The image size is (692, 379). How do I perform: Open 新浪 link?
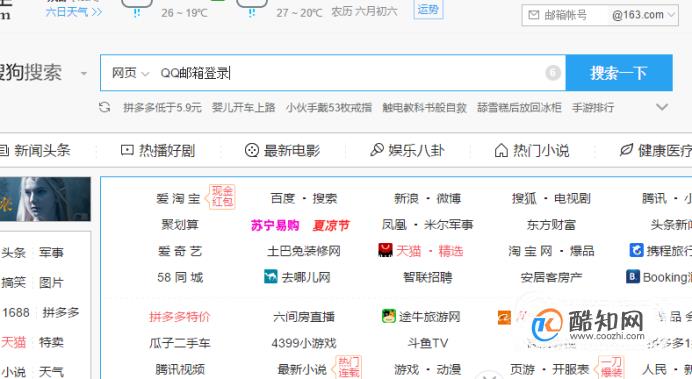406,199
